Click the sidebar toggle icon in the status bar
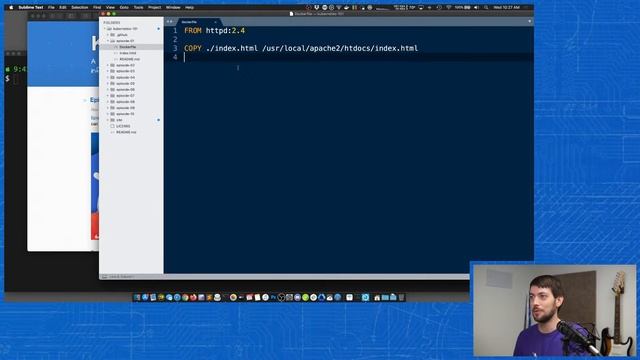 [104, 277]
